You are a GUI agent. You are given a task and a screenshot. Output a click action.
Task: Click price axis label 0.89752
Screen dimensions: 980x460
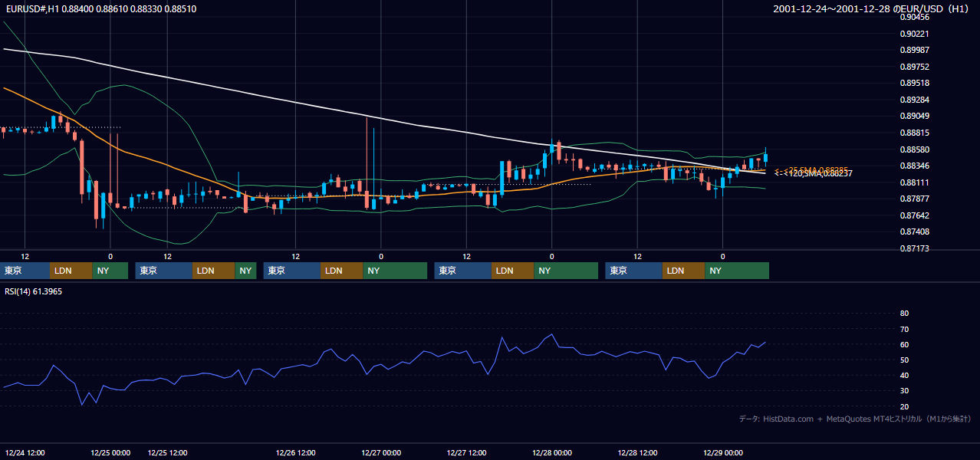915,67
